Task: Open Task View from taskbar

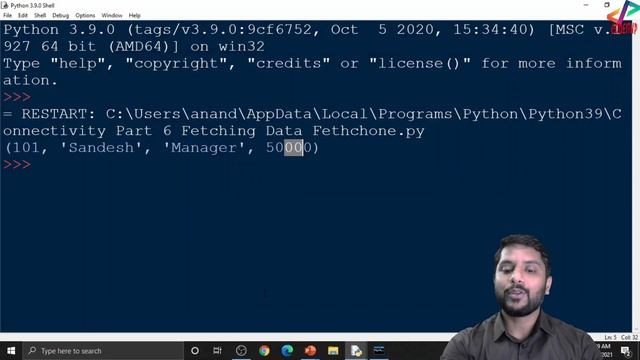Action: [x=218, y=351]
